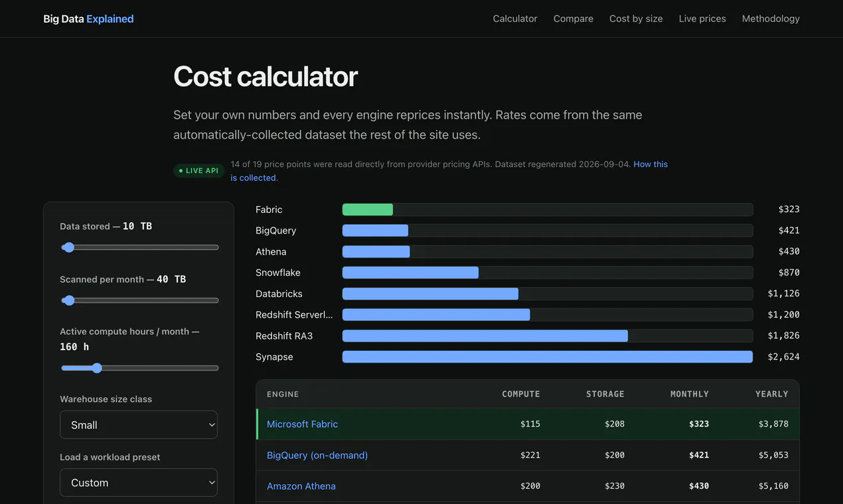Image resolution: width=843 pixels, height=504 pixels.
Task: Click the $1,200 chart value
Action: pos(784,315)
